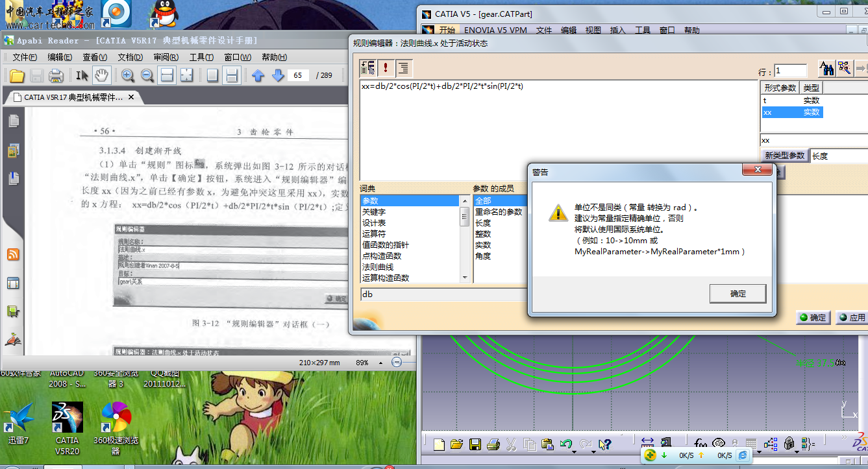Select the text selection tool in Apabi Reader
Viewport: 868px width, 469px height.
tap(82, 75)
